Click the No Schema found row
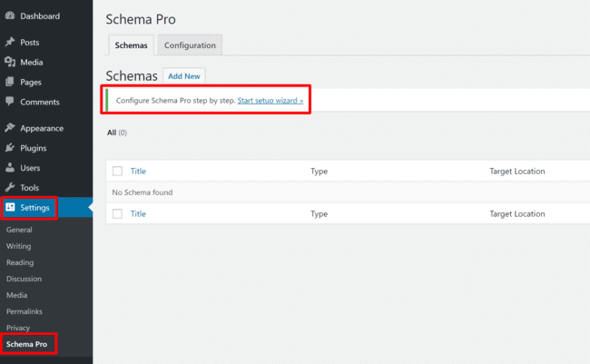The image size is (590, 364). coord(348,192)
